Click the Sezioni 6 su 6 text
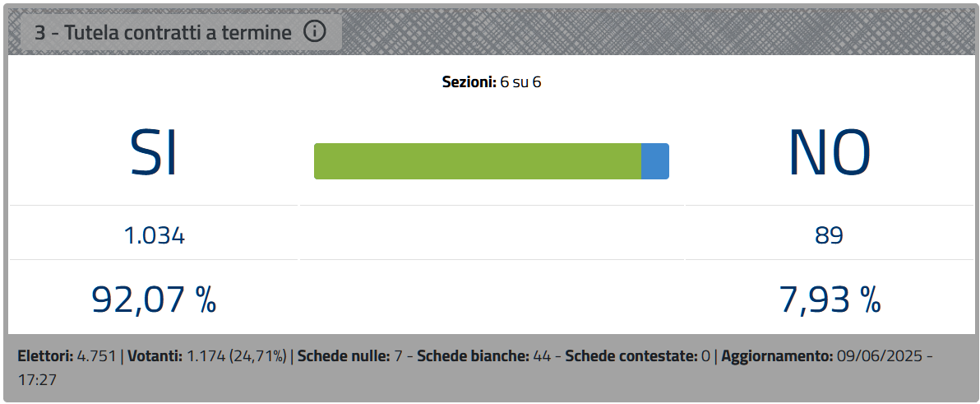This screenshot has height=404, width=980. 492,82
